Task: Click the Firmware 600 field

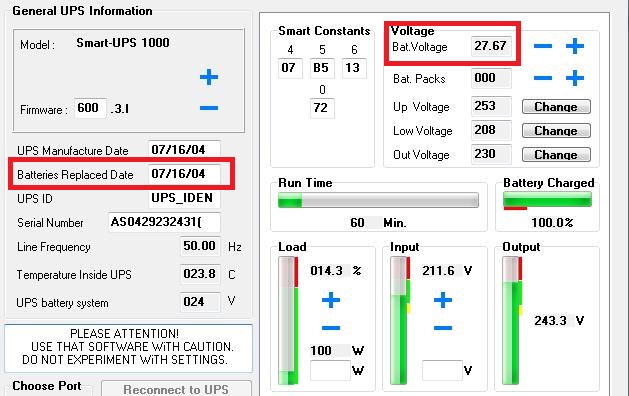Action: pyautogui.click(x=91, y=108)
